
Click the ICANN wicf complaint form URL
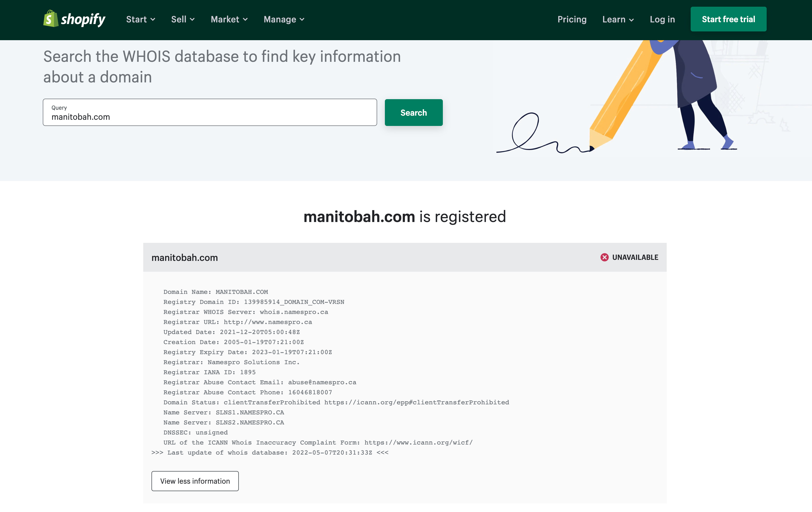(x=418, y=442)
